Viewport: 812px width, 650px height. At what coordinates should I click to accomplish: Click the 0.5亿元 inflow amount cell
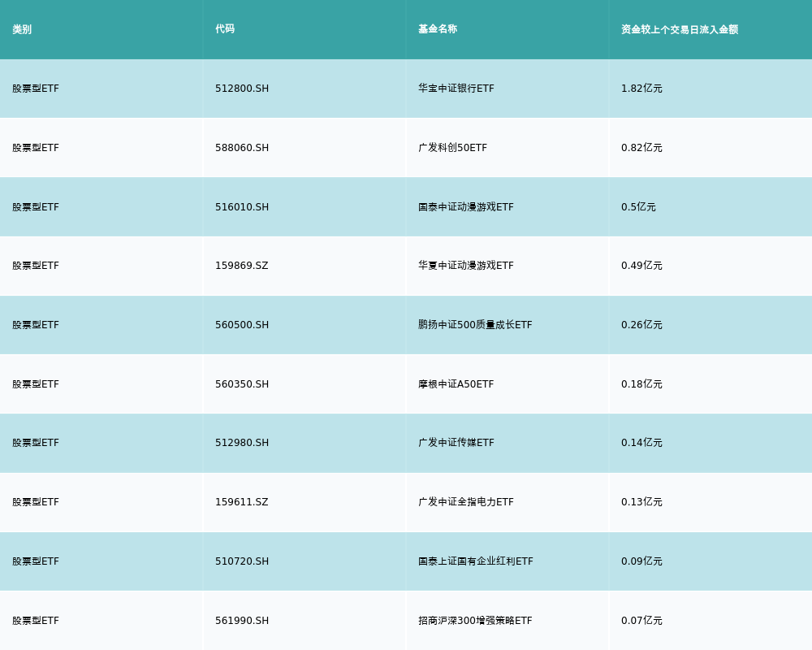[638, 207]
